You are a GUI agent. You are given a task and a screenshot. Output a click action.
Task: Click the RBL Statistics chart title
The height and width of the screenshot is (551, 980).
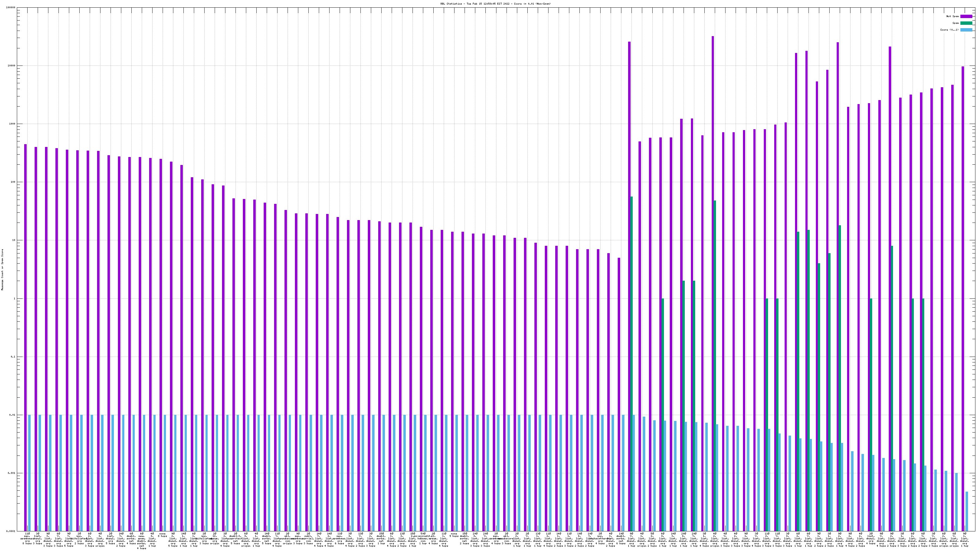(x=495, y=4)
